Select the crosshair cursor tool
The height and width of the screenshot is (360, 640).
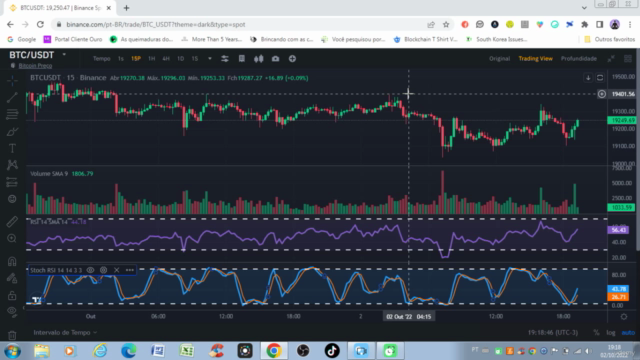click(x=12, y=80)
